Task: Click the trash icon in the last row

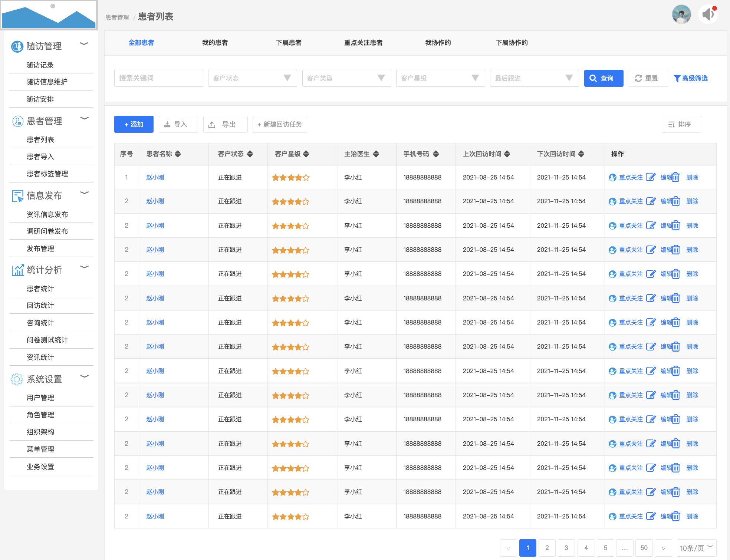Action: pos(675,516)
